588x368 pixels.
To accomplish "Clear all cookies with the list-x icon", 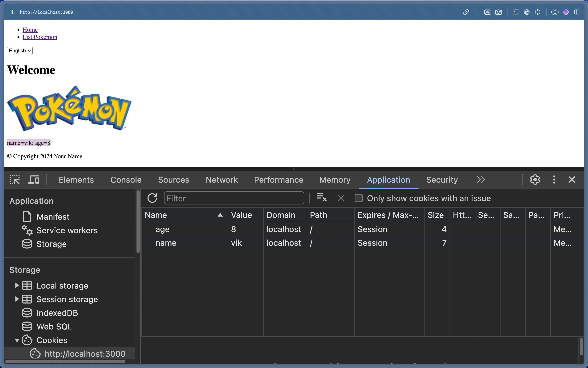I will pyautogui.click(x=322, y=197).
